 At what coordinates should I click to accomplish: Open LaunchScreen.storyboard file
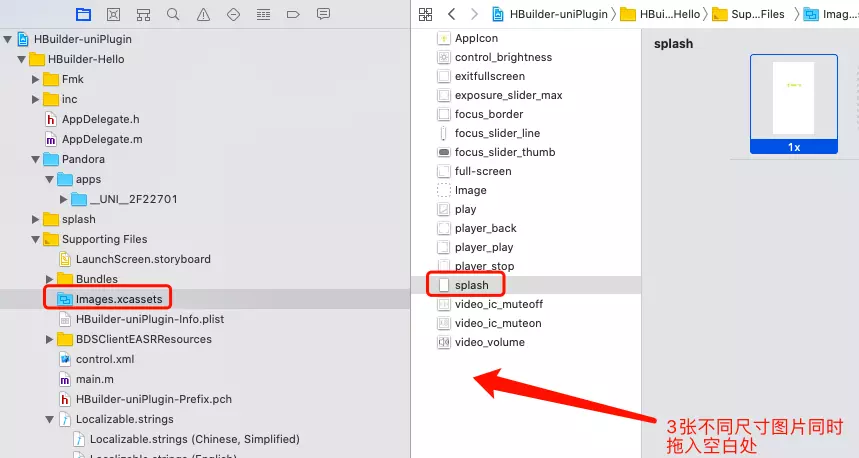[x=142, y=259]
